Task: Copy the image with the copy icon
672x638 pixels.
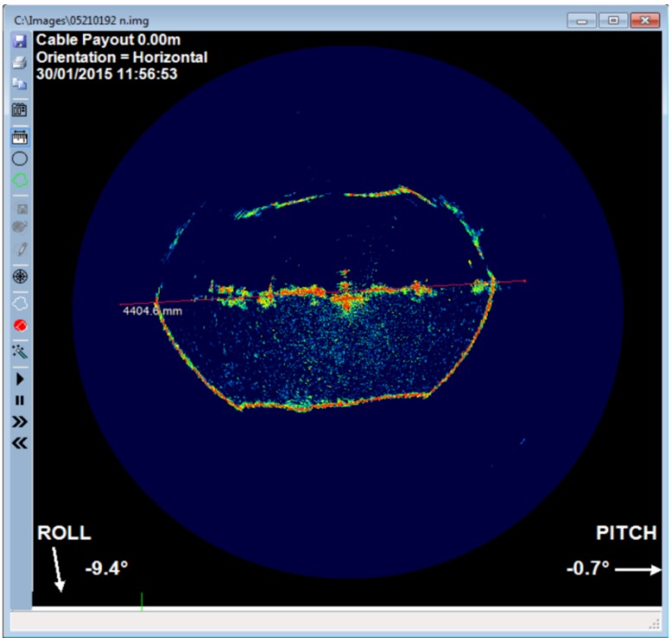Action: 20,83
